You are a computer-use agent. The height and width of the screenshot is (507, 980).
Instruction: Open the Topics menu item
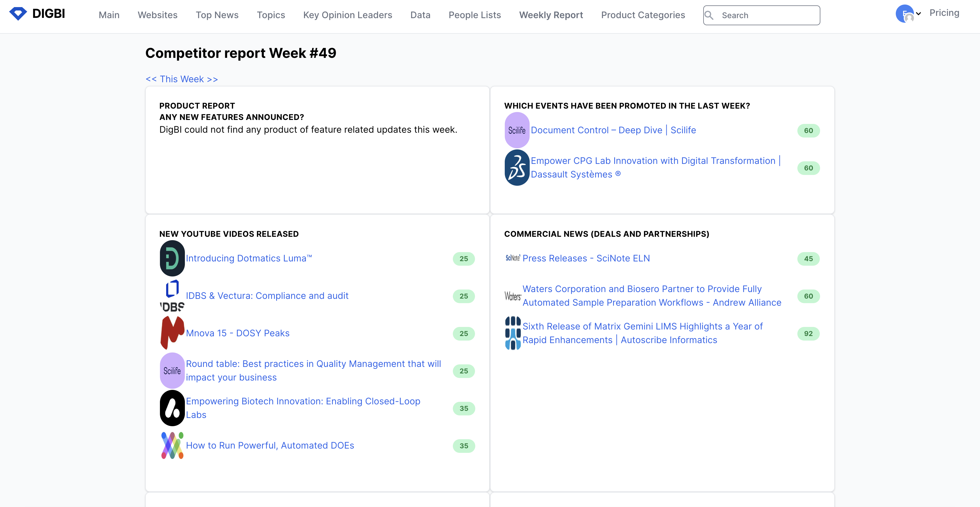(x=271, y=15)
